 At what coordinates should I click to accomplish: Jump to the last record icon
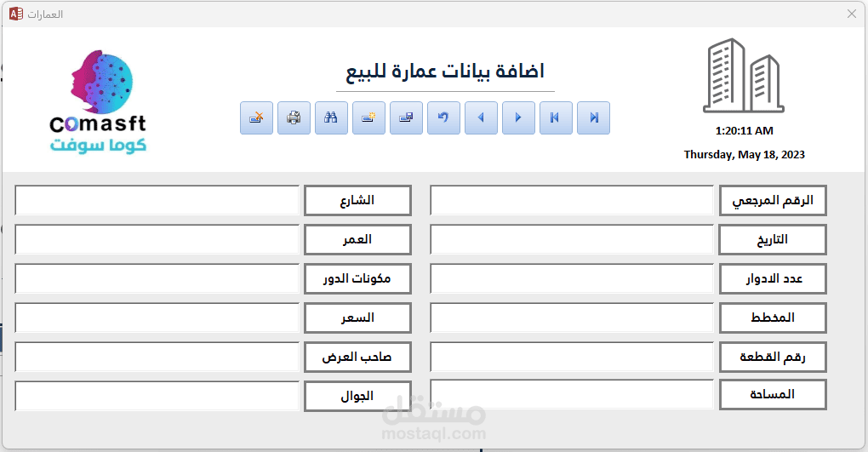point(593,118)
